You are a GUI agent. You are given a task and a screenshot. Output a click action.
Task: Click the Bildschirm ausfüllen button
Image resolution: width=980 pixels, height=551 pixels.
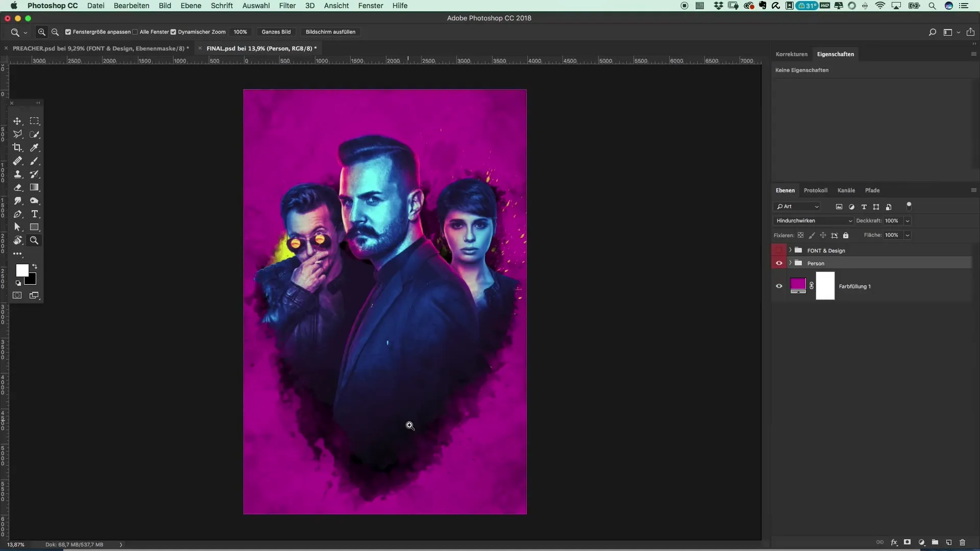tap(330, 32)
